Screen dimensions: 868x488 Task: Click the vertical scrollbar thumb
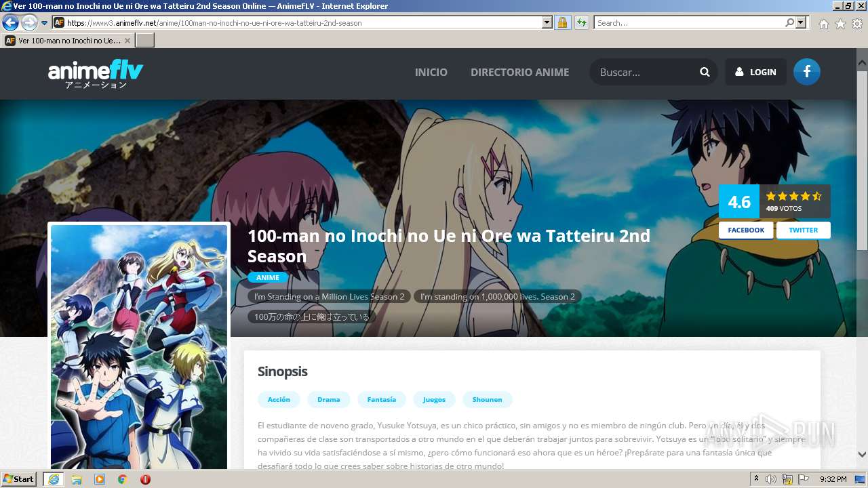(862, 159)
